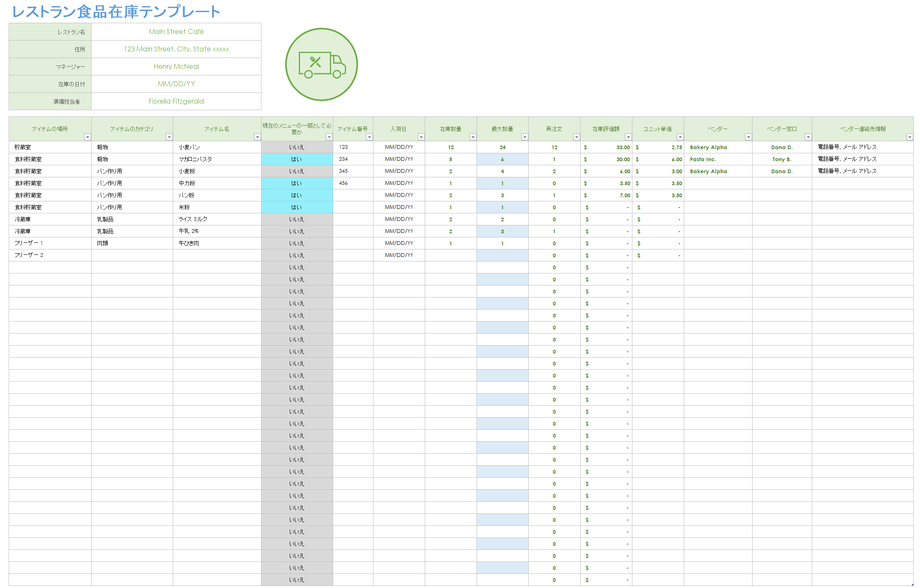Select item number 234 cell
Image resolution: width=920 pixels, height=588 pixels.
[x=353, y=159]
